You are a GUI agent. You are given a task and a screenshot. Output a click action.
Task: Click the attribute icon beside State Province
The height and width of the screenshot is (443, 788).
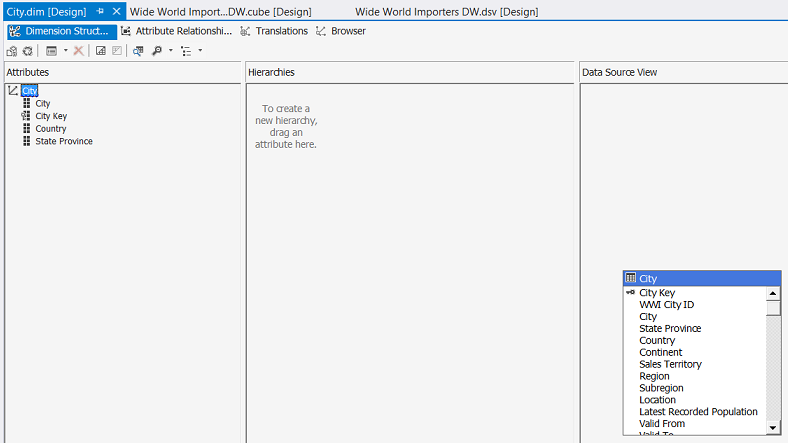click(27, 141)
